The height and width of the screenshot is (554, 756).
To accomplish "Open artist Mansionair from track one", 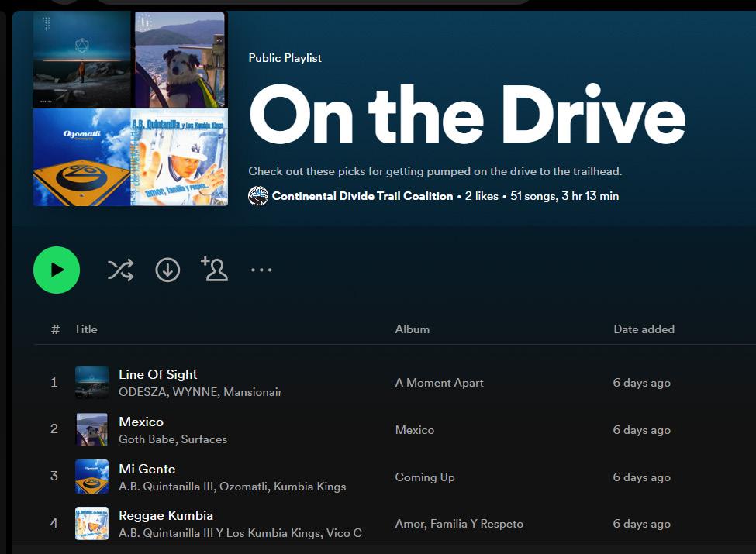I will coord(253,391).
